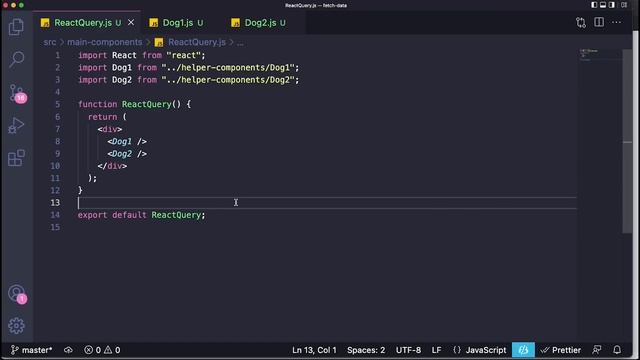This screenshot has height=360, width=640.
Task: Change end of line sequence LF
Action: tap(436, 350)
